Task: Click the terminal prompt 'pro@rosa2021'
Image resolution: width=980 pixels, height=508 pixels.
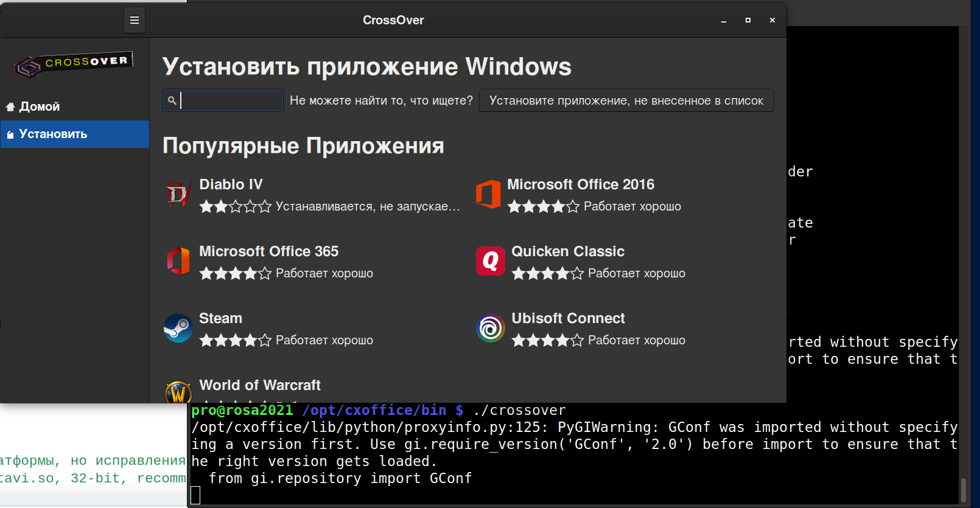Action: [242, 410]
